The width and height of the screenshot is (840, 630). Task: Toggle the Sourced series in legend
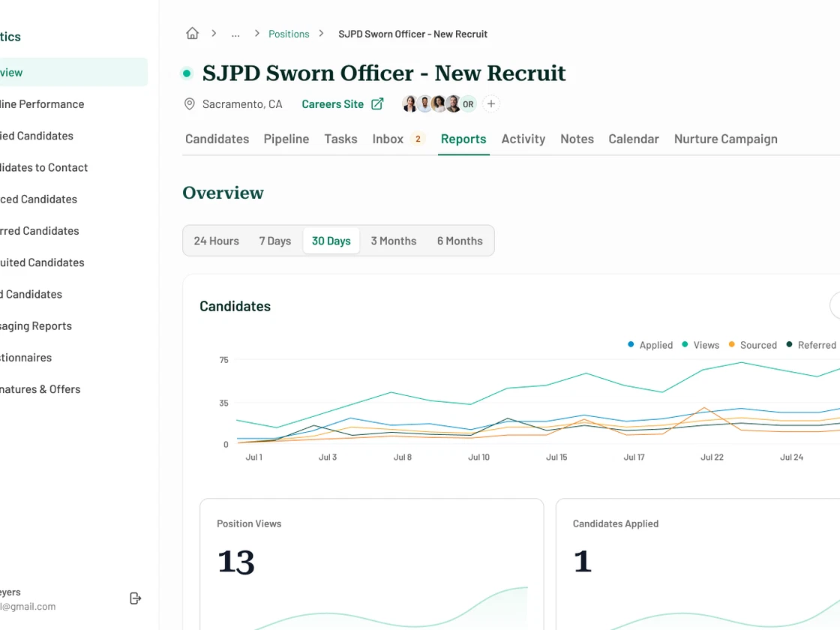(x=752, y=345)
